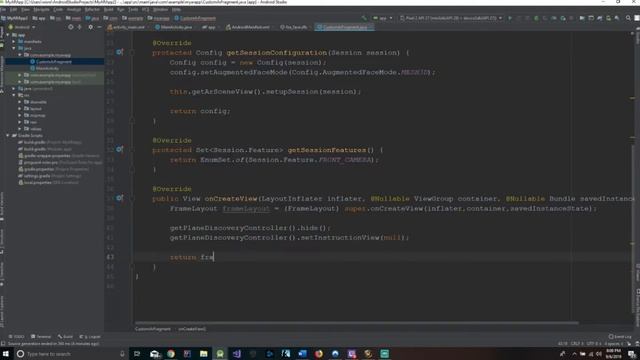640x360 pixels.
Task: Open the File menu
Action: point(3,9)
